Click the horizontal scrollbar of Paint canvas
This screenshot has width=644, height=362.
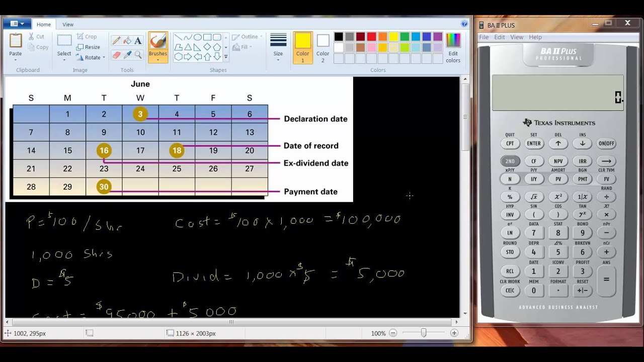231,322
